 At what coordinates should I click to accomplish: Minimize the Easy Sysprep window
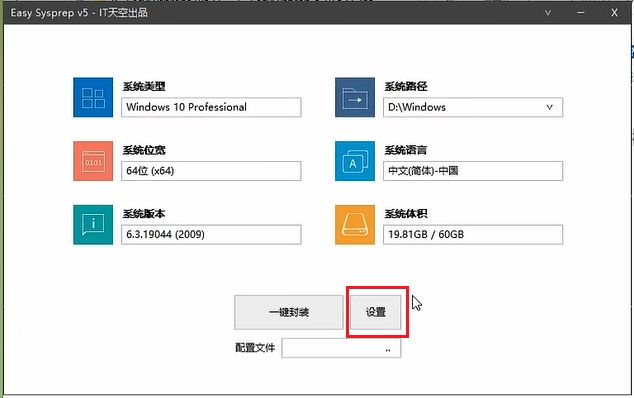581,13
